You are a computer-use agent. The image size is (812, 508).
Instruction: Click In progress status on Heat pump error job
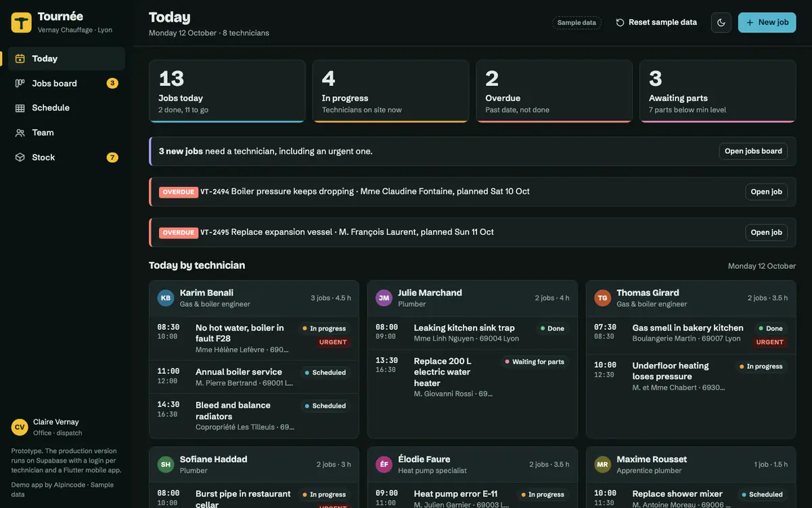coord(543,494)
